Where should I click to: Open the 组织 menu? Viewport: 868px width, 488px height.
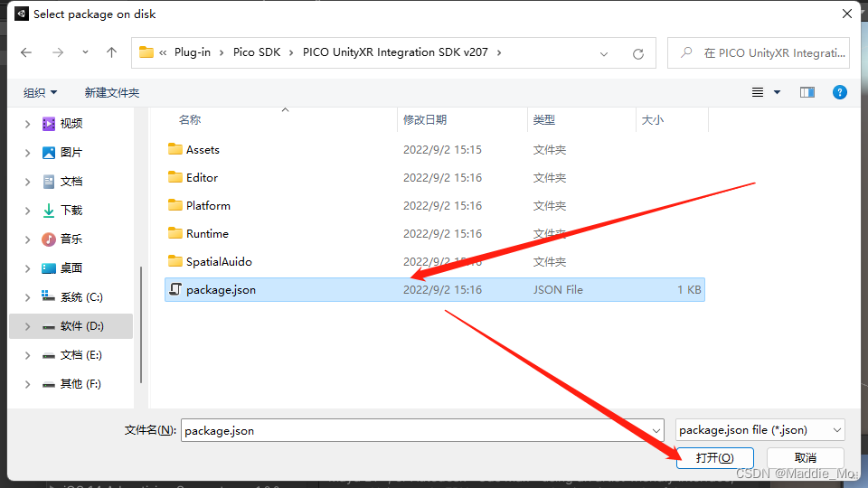pos(40,92)
